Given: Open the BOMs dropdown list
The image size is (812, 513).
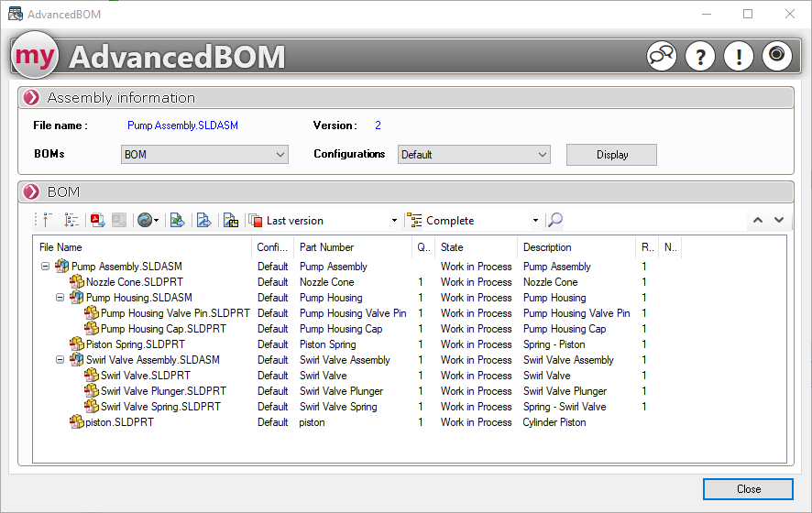Looking at the screenshot, I should [x=204, y=155].
